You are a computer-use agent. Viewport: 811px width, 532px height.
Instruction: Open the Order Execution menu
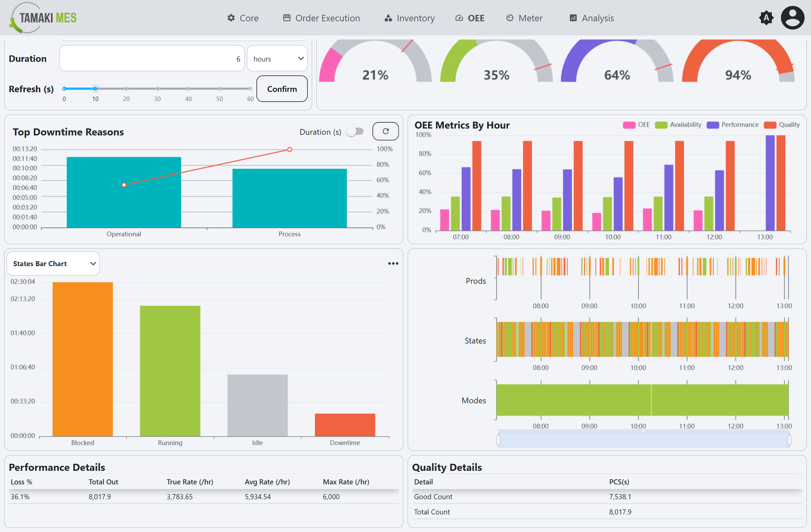[321, 18]
